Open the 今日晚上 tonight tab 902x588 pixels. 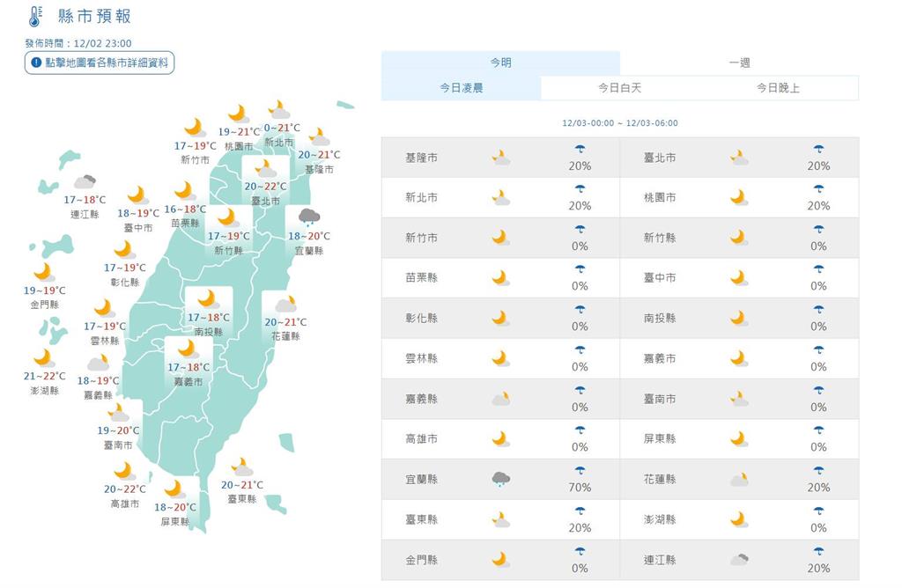pos(778,88)
